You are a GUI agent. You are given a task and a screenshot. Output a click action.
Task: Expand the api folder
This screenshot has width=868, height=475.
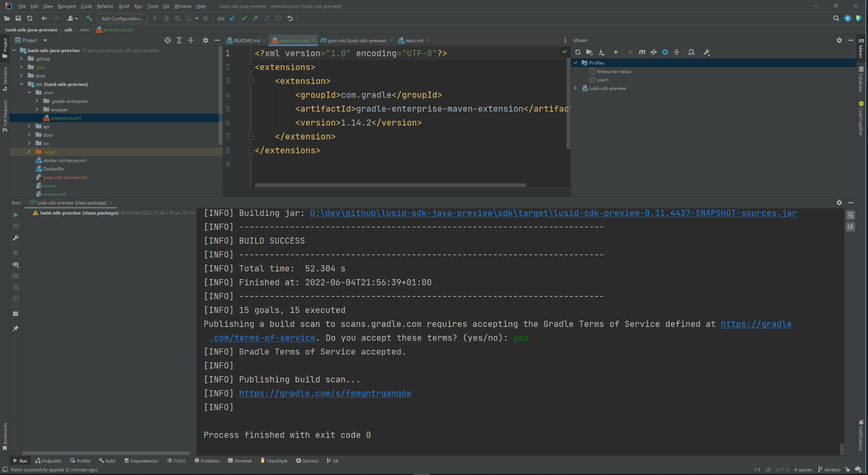tap(29, 126)
